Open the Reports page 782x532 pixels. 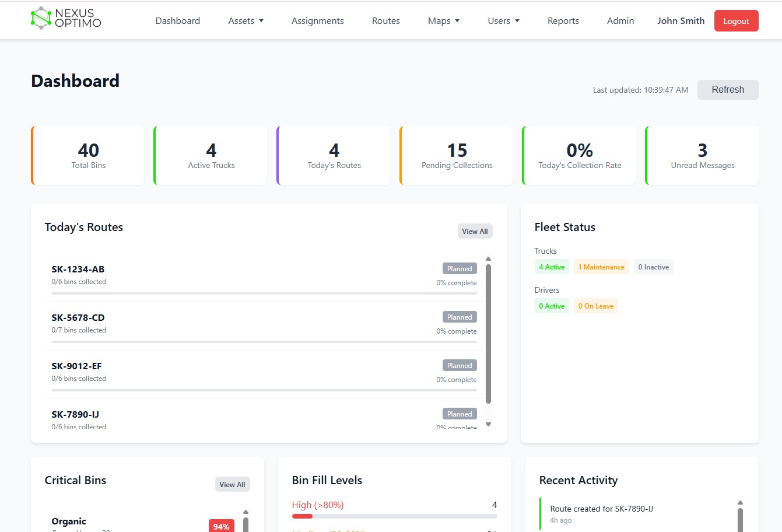pyautogui.click(x=563, y=21)
